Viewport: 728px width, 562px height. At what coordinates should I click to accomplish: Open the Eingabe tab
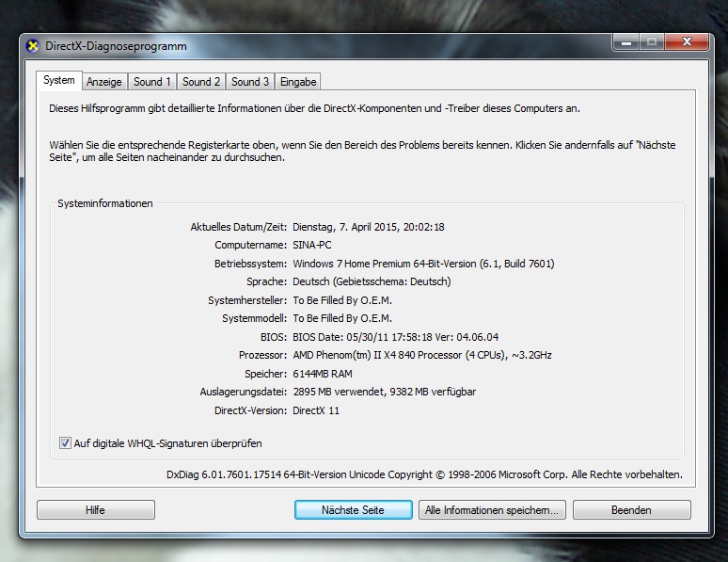[x=298, y=82]
